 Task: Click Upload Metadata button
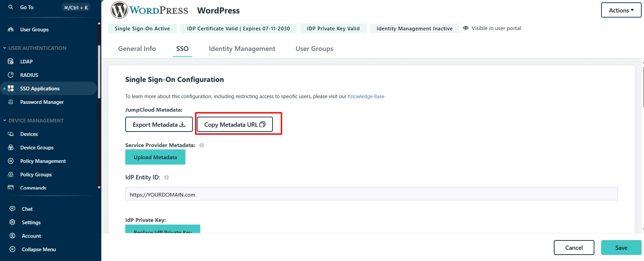[155, 157]
